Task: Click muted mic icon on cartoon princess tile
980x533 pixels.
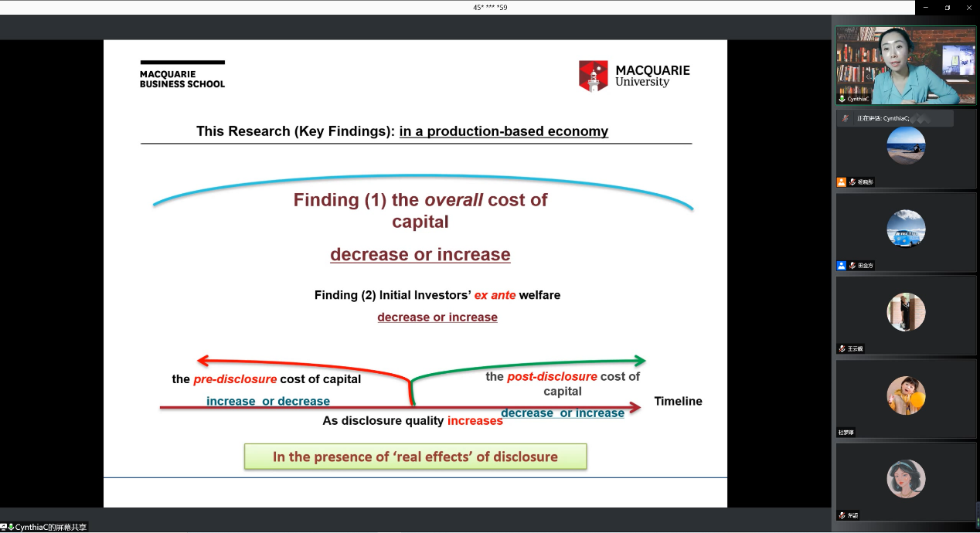Action: click(x=842, y=515)
